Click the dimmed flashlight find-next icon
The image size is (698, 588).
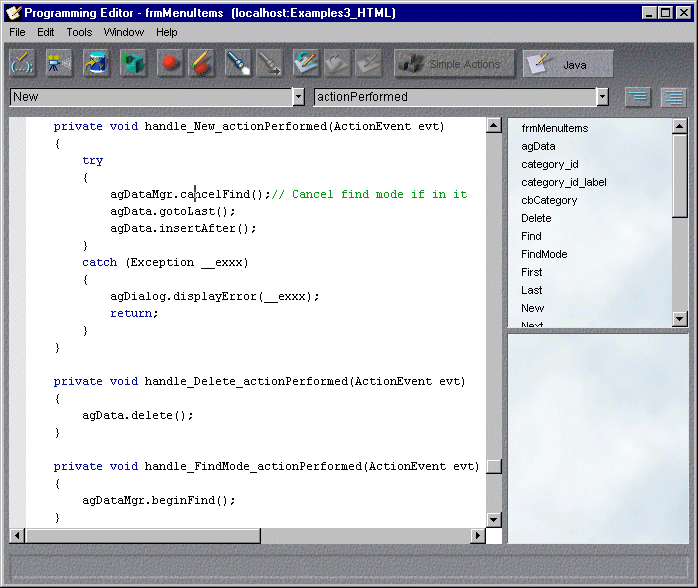(270, 63)
